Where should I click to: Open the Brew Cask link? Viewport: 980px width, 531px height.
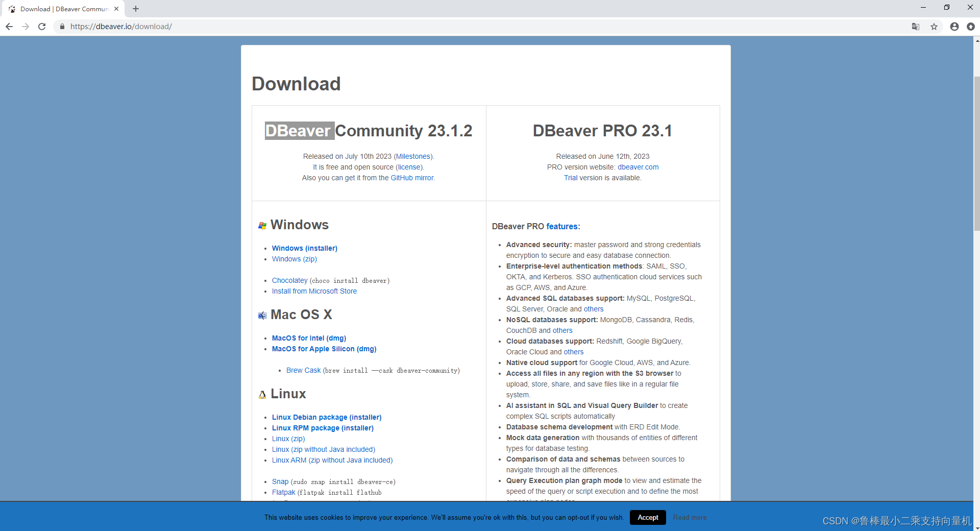point(304,370)
